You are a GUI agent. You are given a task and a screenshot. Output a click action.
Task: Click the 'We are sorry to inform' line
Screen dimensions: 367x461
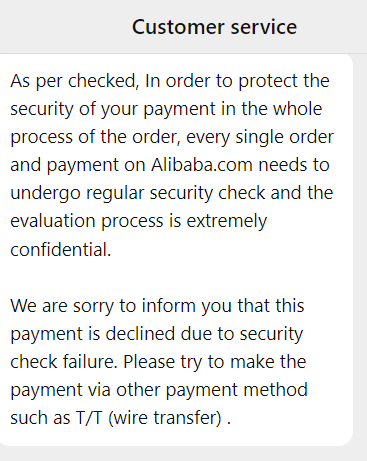click(157, 305)
